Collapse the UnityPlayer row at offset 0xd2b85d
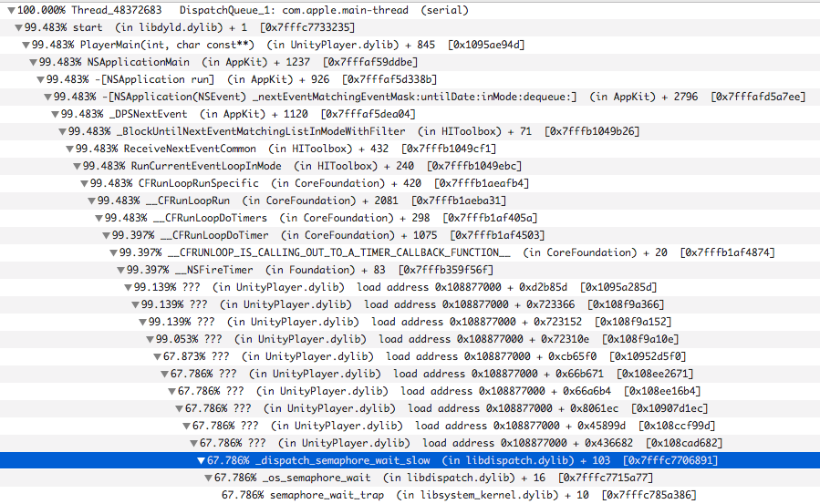820x504 pixels. pos(128,288)
